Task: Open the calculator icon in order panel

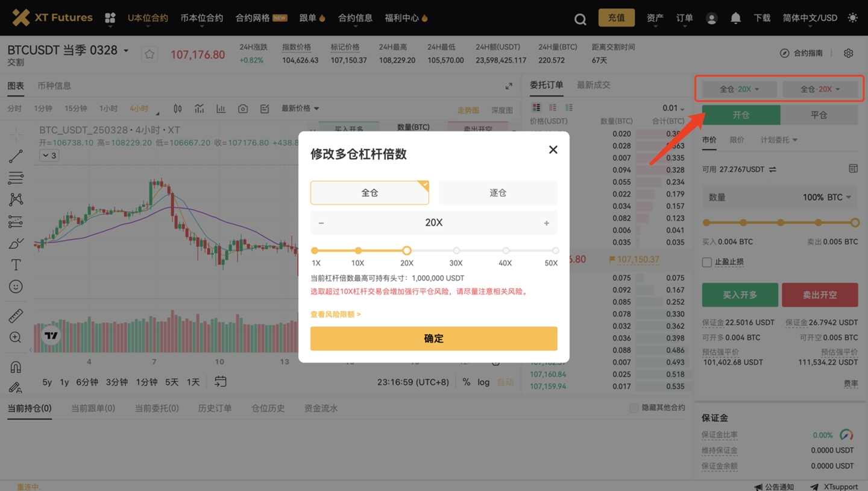Action: (x=853, y=169)
